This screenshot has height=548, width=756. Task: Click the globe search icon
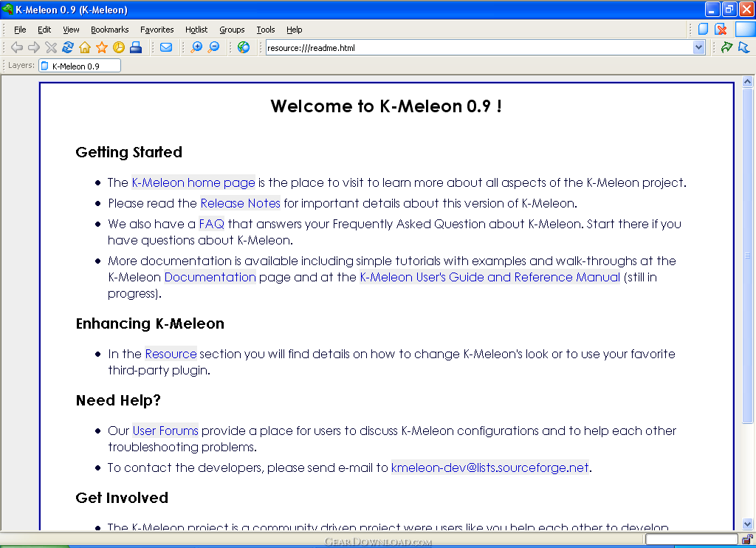(244, 47)
